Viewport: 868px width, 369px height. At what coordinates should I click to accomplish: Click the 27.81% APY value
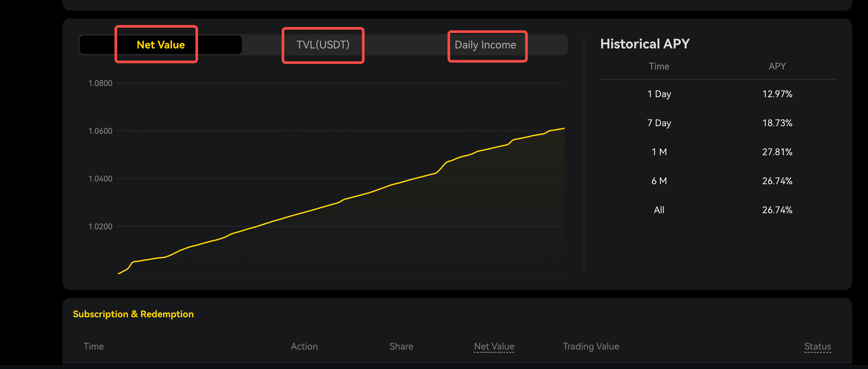[x=777, y=152]
